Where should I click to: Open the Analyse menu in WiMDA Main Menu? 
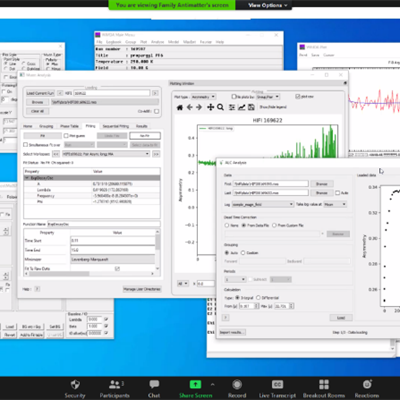click(x=157, y=42)
